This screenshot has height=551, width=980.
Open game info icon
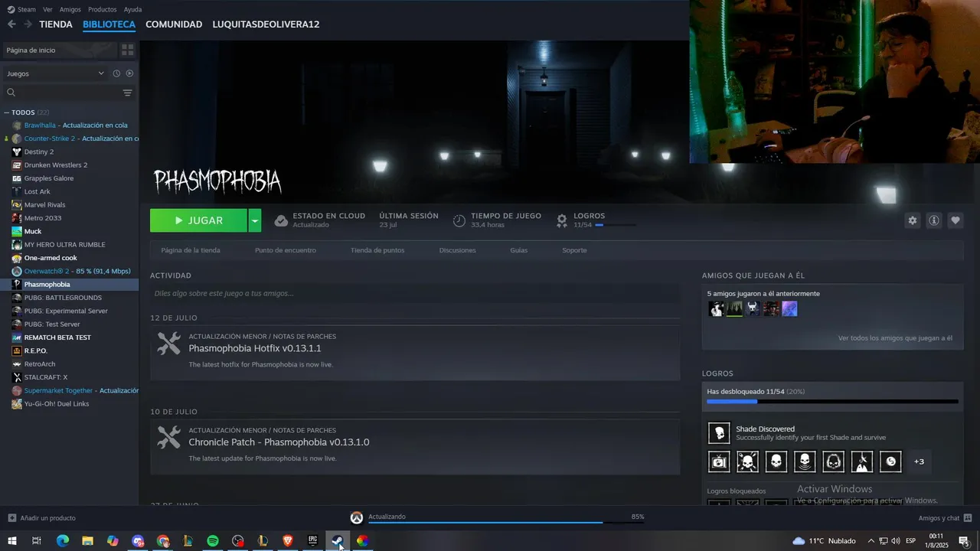pos(934,220)
